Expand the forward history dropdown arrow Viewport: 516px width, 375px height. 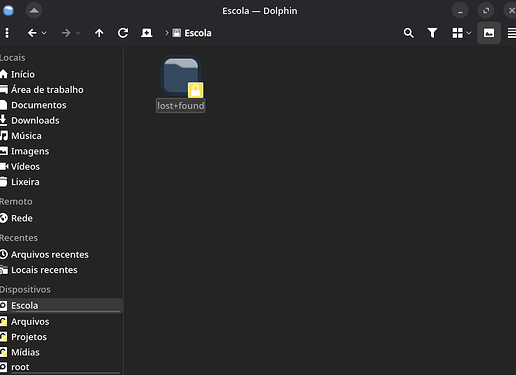click(x=78, y=33)
